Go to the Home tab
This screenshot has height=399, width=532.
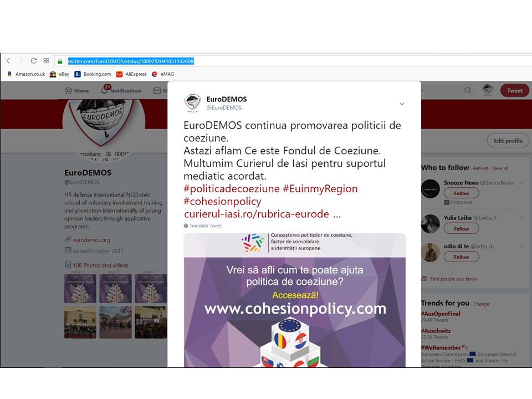coord(77,90)
